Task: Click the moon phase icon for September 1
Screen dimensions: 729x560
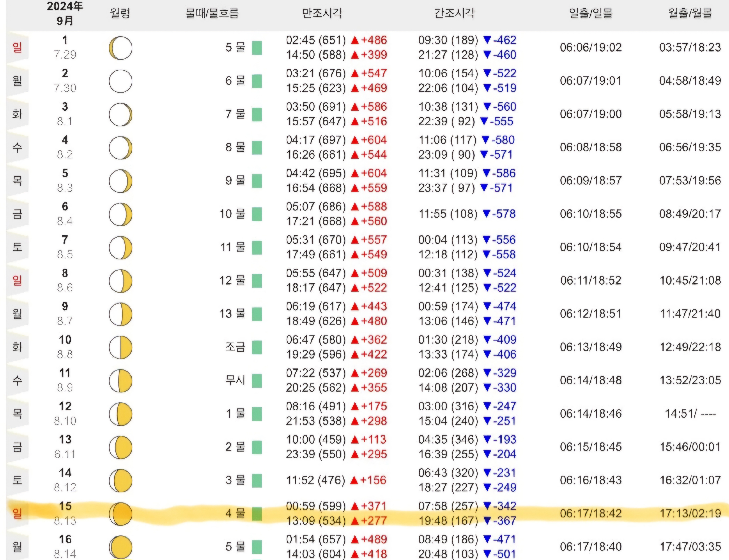Action: pyautogui.click(x=120, y=48)
